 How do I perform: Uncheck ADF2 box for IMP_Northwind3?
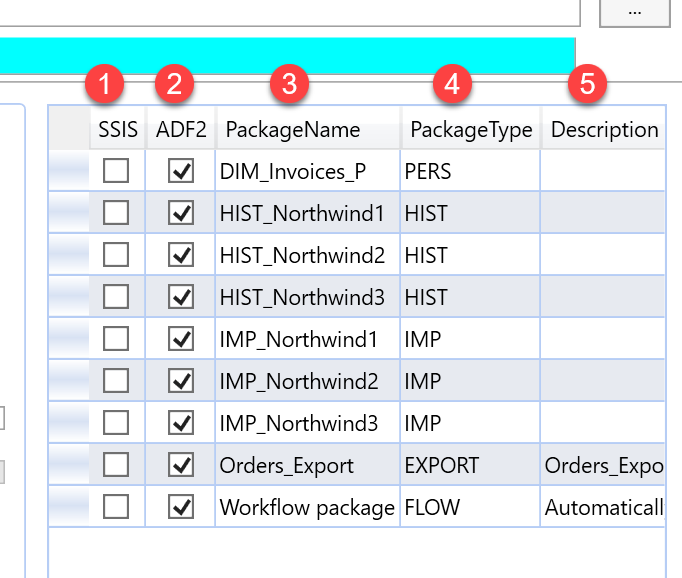(x=181, y=423)
